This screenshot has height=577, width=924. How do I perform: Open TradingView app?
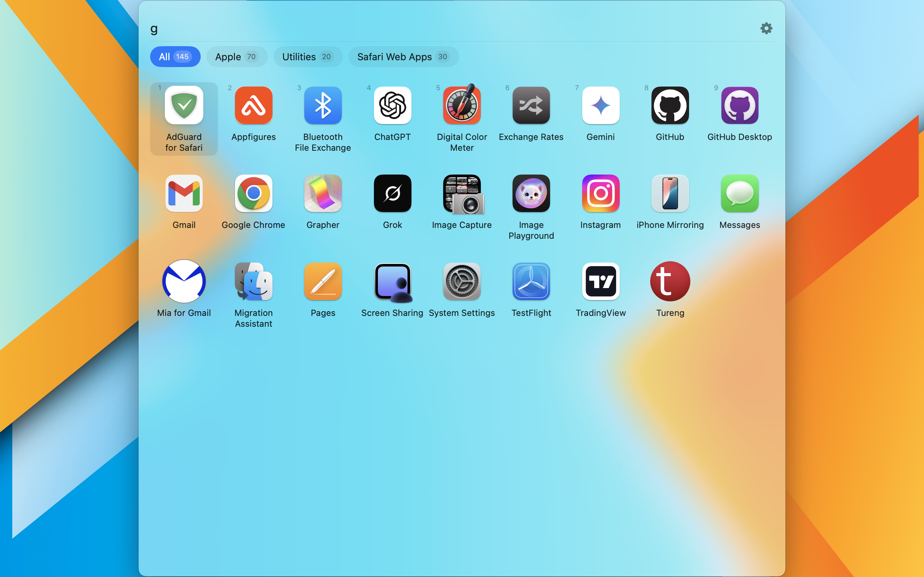600,281
